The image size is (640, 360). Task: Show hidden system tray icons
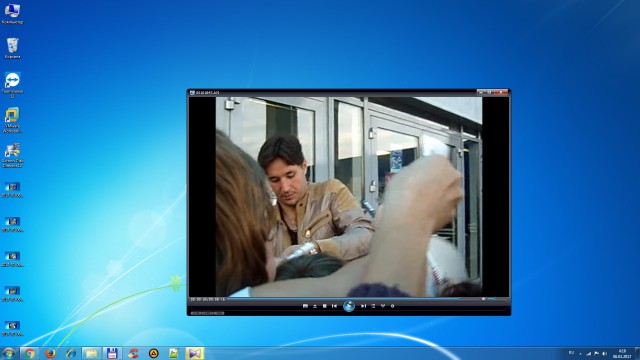tap(580, 353)
